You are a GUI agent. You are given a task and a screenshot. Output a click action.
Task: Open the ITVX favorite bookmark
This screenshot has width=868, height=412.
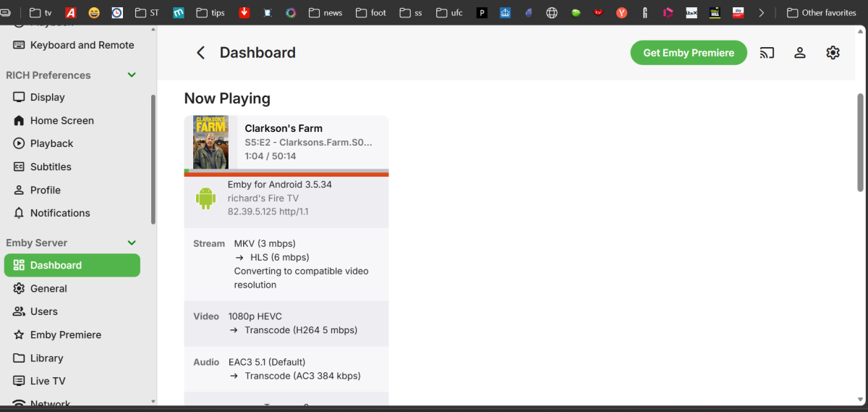point(692,12)
